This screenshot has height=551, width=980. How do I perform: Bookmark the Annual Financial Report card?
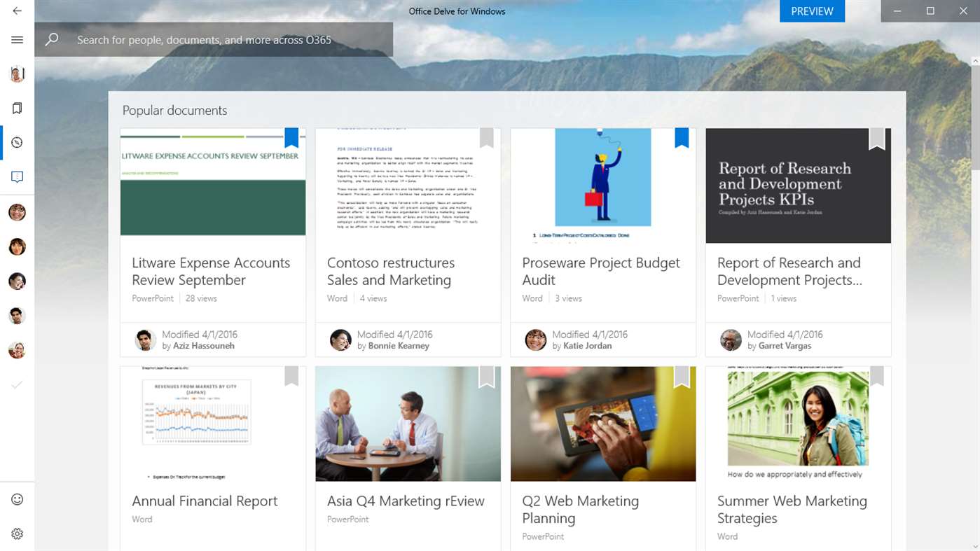point(291,376)
